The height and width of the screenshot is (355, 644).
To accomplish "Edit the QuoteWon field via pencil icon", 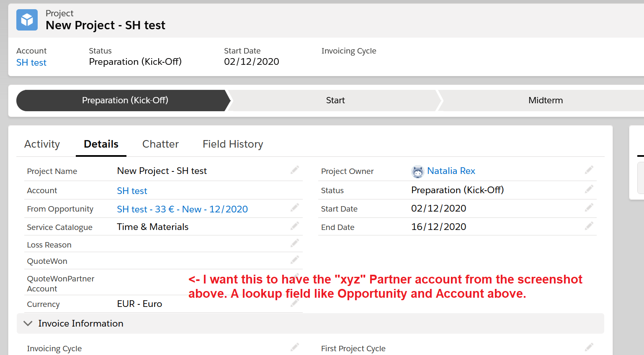I will click(x=295, y=260).
